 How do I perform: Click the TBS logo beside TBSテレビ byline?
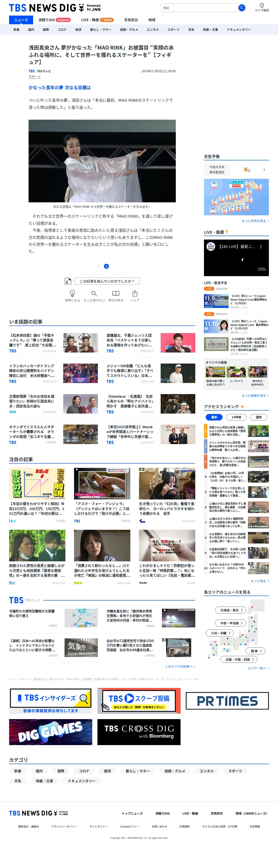click(x=32, y=71)
